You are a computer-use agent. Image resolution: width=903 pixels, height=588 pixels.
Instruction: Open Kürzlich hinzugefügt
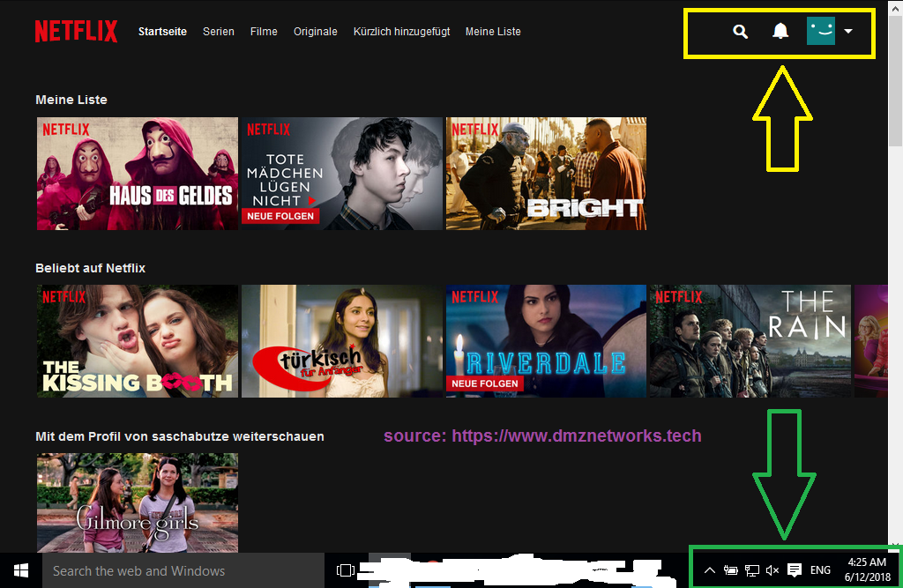[x=401, y=32]
